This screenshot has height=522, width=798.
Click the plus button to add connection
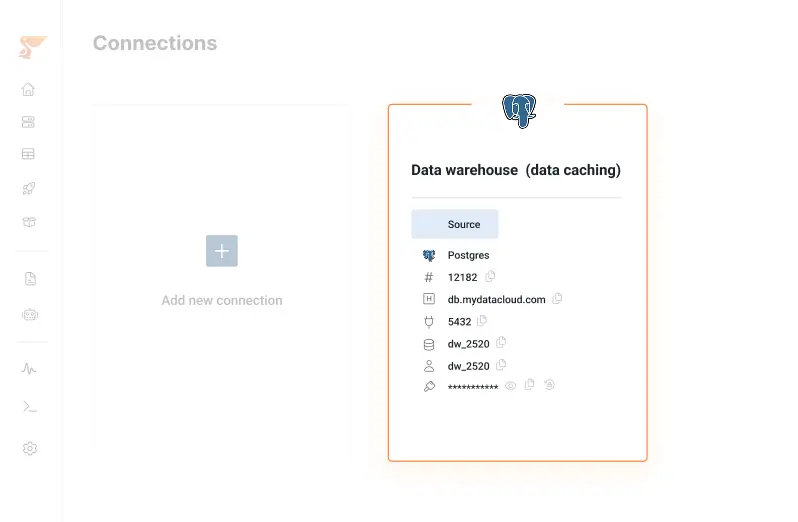point(222,251)
